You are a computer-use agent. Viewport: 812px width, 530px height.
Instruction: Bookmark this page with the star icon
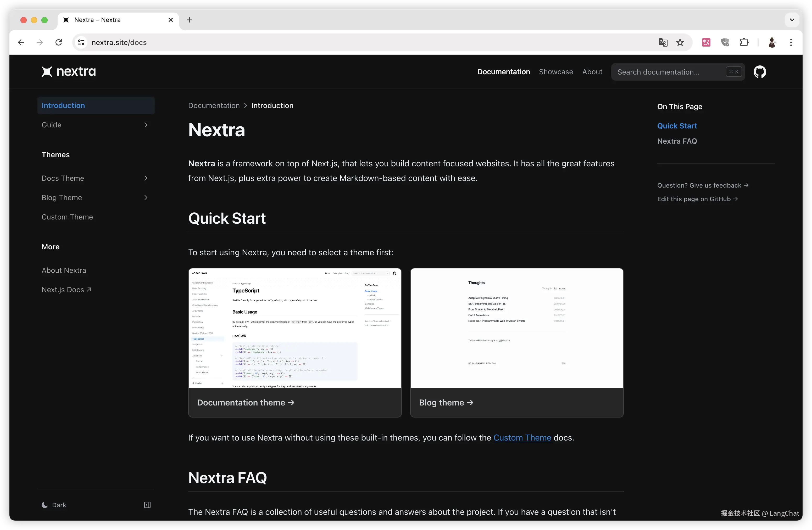680,42
